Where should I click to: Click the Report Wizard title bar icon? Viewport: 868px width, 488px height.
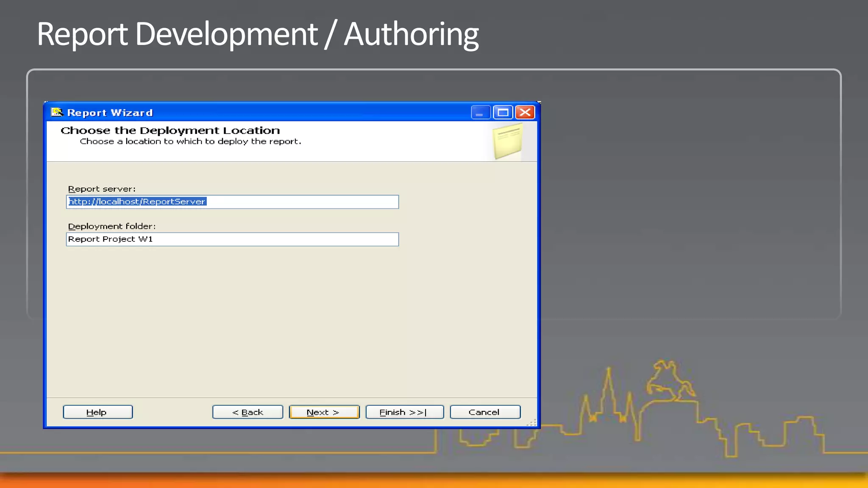57,112
